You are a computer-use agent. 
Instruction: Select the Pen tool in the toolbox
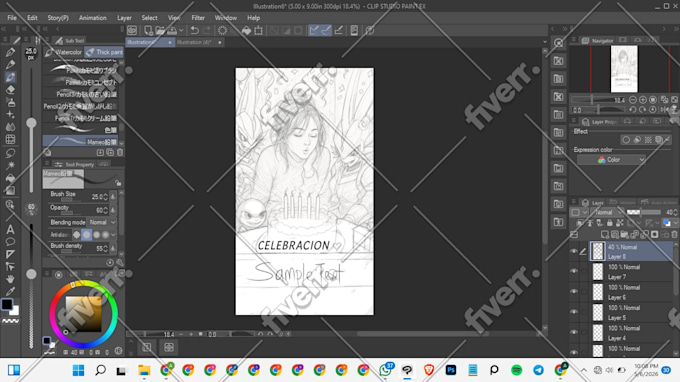[10, 52]
